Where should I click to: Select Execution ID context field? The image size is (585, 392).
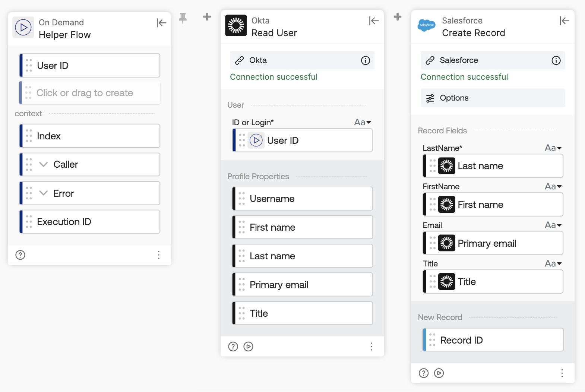[89, 222]
